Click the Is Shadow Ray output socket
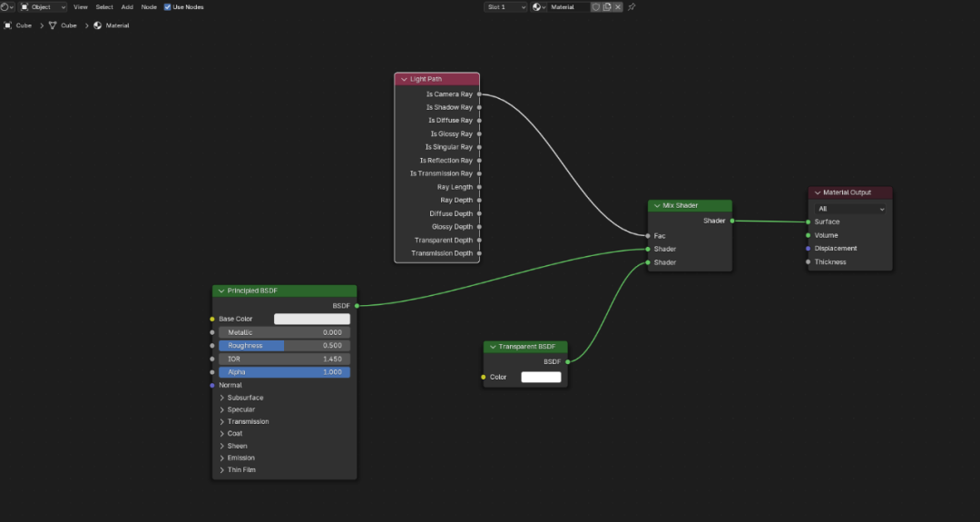 click(x=479, y=107)
